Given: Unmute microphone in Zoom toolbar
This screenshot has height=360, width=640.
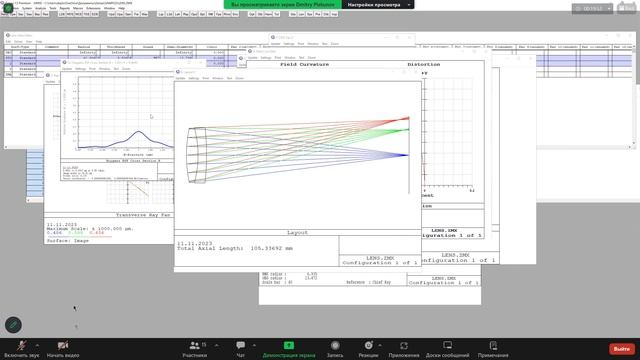Looking at the screenshot, I should pos(21,349).
